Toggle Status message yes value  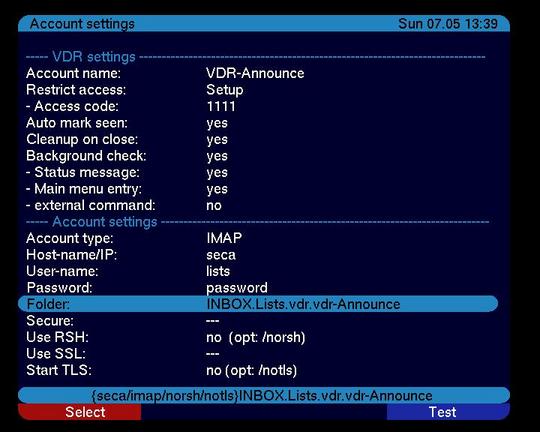pos(217,173)
